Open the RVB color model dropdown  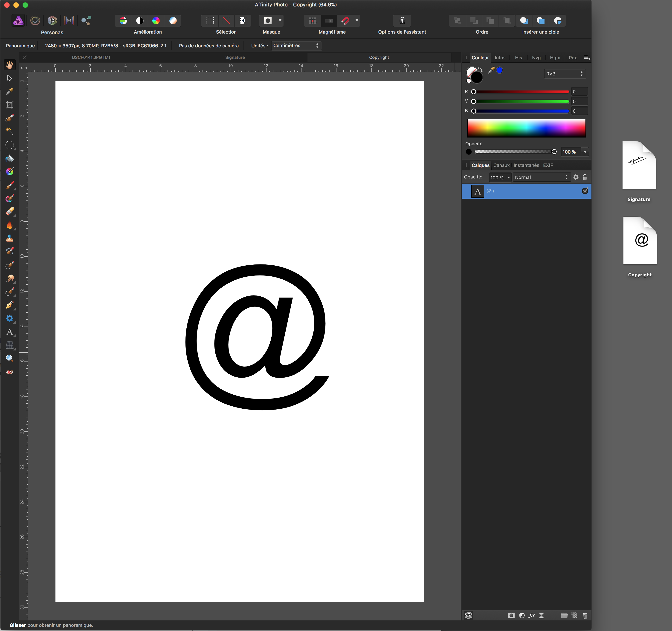[565, 74]
